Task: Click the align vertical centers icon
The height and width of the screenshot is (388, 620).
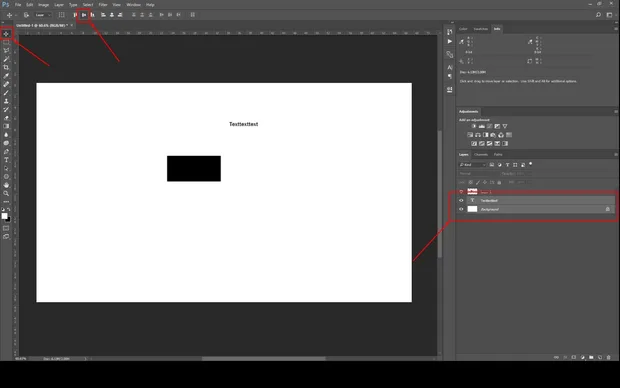Action: [x=84, y=15]
